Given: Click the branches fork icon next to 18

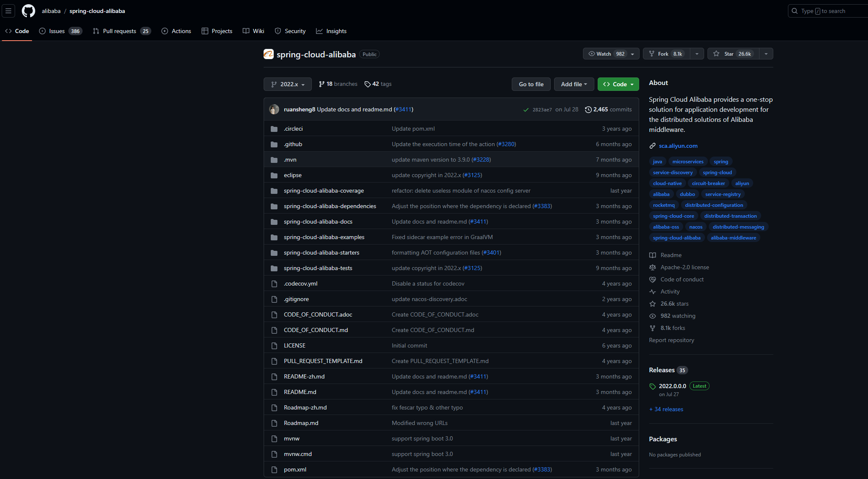Looking at the screenshot, I should (x=321, y=84).
